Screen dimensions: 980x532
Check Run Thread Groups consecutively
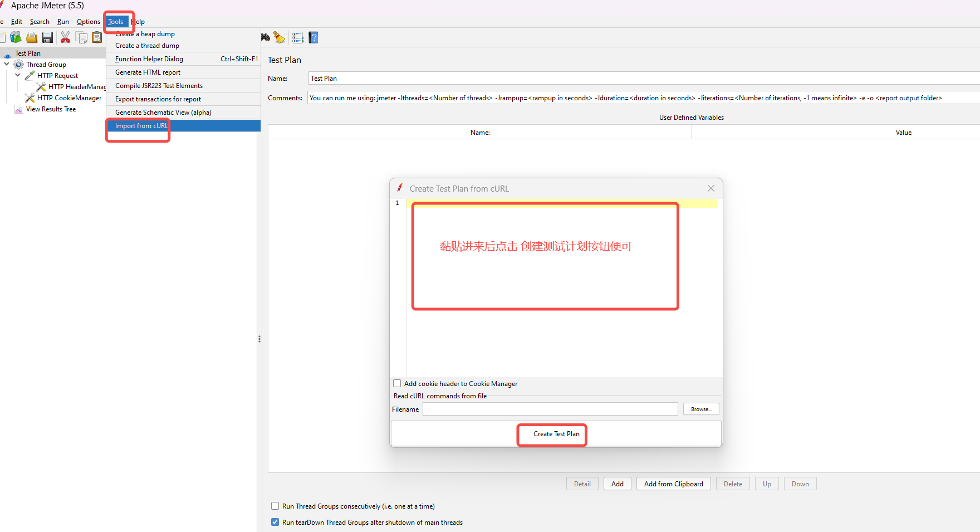coord(275,506)
